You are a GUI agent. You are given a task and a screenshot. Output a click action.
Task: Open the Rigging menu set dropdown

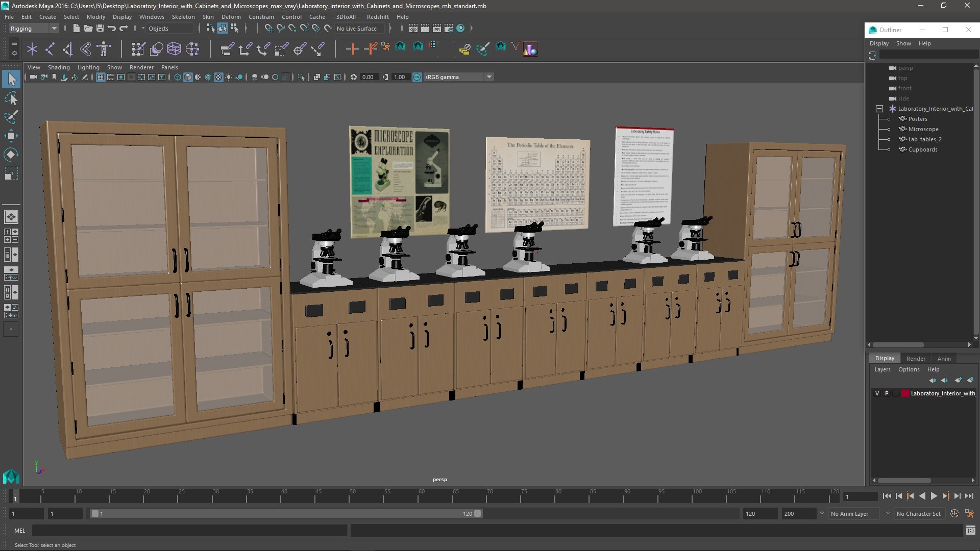(x=34, y=29)
